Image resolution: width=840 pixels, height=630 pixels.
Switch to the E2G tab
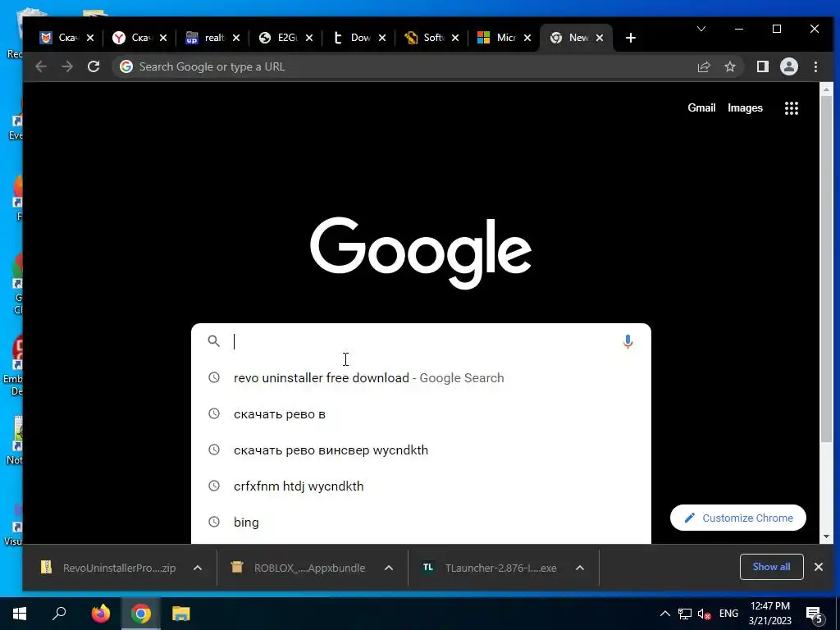pyautogui.click(x=285, y=38)
